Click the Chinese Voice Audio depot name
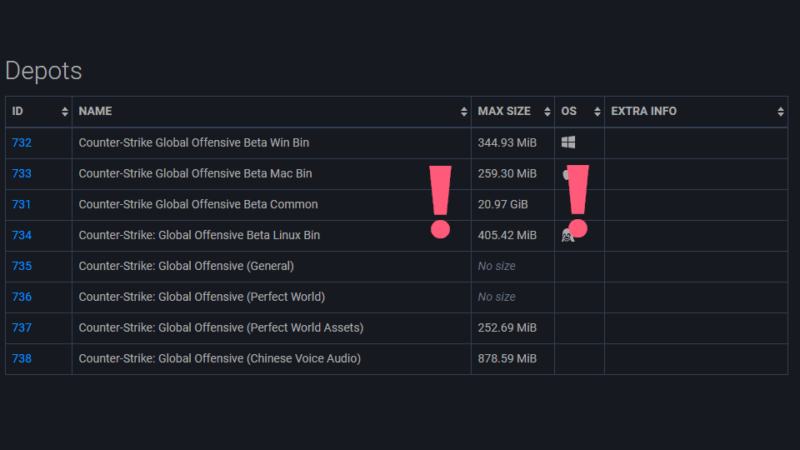This screenshot has height=450, width=800. pyautogui.click(x=219, y=359)
